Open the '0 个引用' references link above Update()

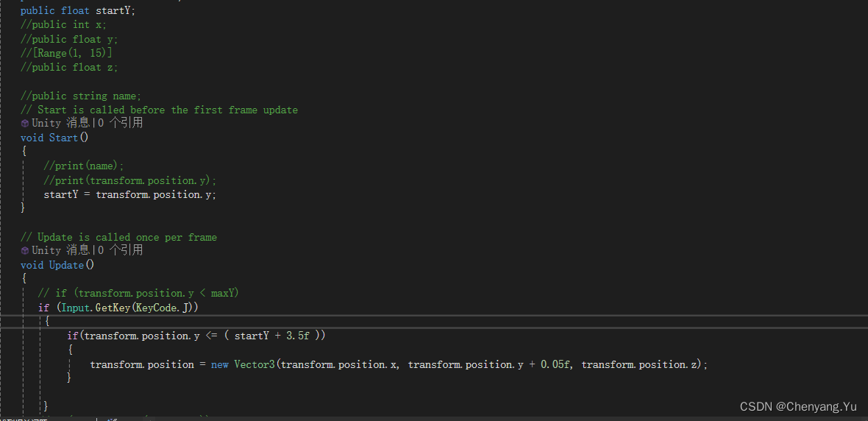(x=121, y=251)
